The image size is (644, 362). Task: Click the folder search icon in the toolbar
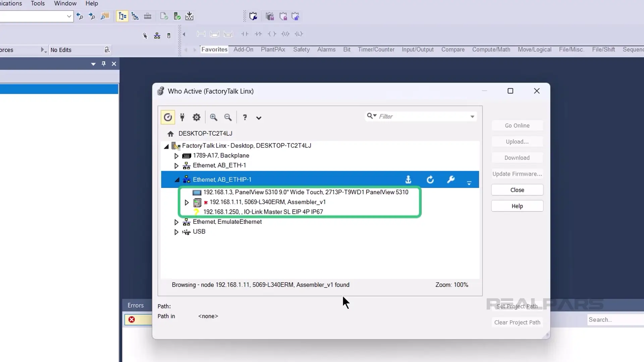[x=105, y=16]
